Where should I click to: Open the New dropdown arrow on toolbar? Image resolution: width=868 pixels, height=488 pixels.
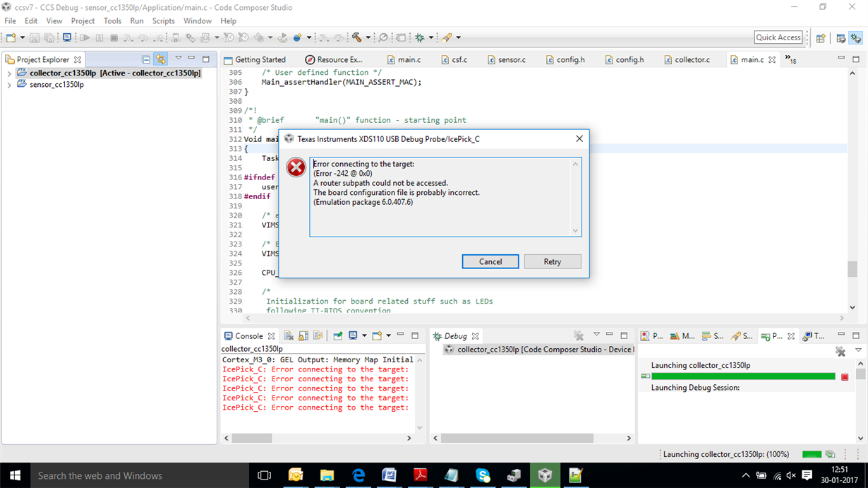coord(22,37)
